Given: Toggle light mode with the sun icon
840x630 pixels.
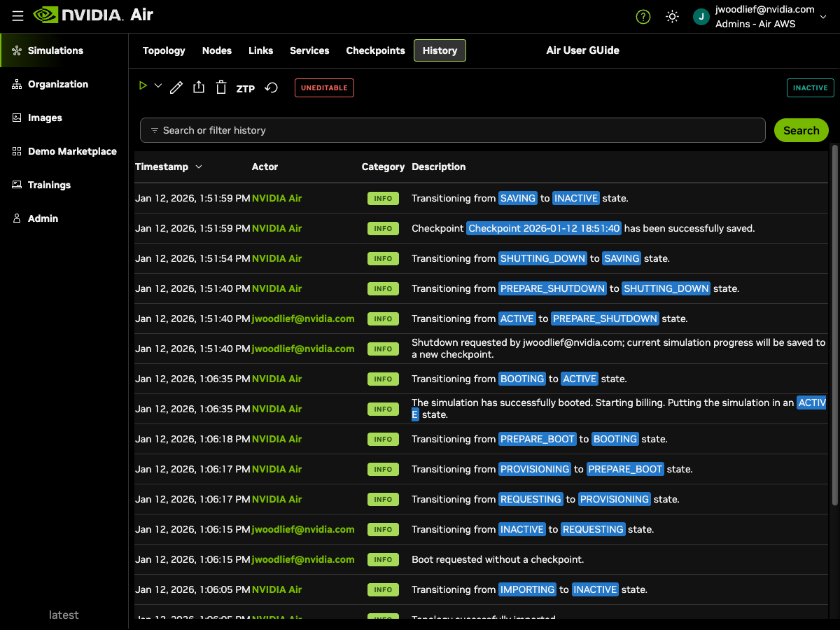Looking at the screenshot, I should [x=672, y=16].
